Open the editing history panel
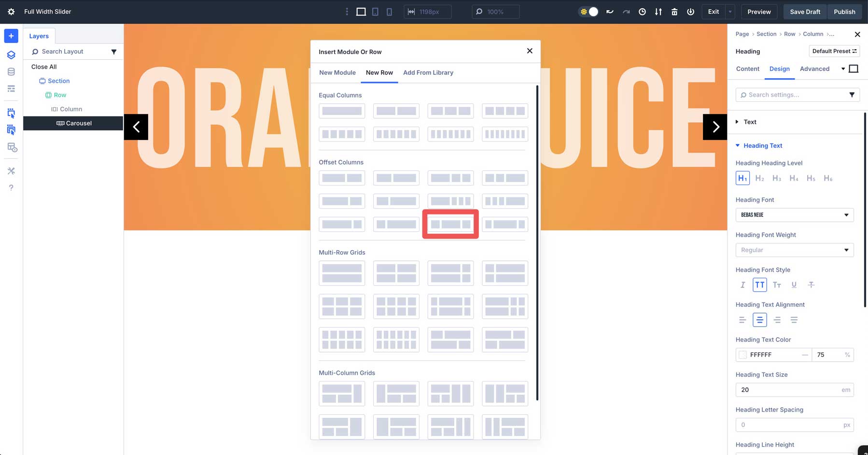Viewport: 868px width, 455px height. pos(642,12)
